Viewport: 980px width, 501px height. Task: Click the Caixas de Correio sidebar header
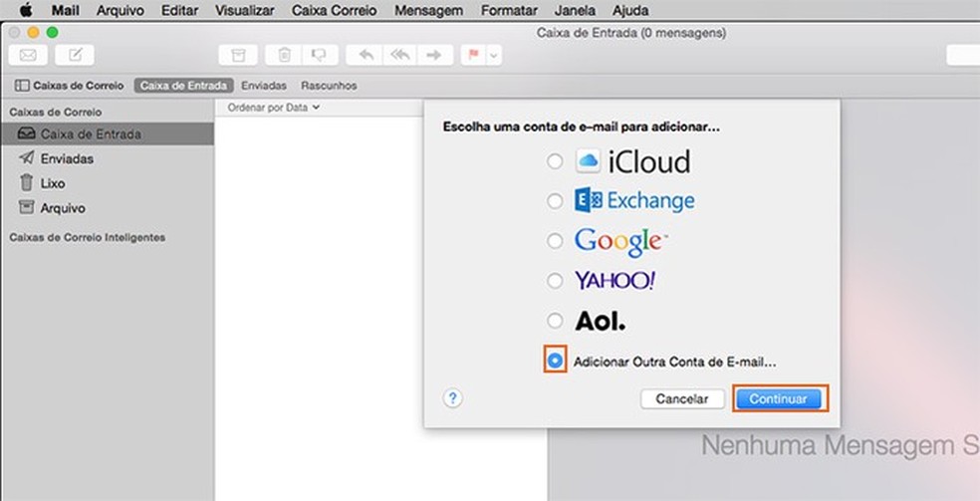coord(55,112)
